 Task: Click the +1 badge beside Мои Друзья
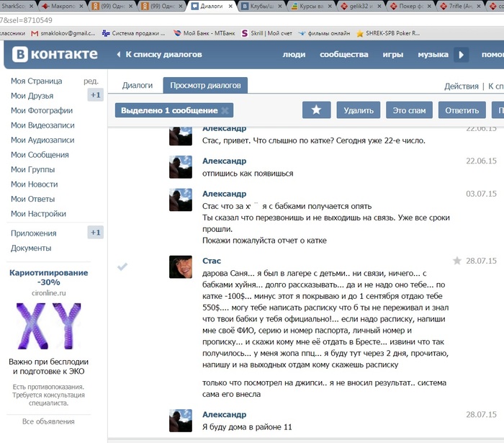pyautogui.click(x=96, y=95)
